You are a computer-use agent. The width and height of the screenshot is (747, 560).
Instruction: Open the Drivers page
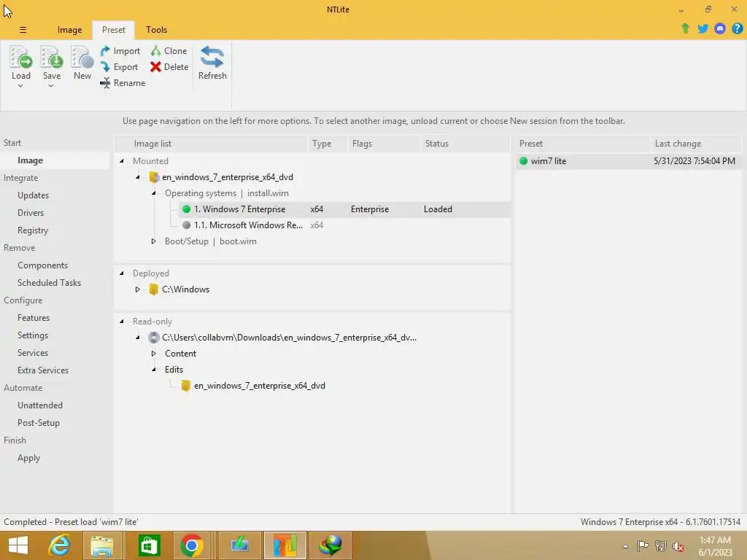pos(31,213)
